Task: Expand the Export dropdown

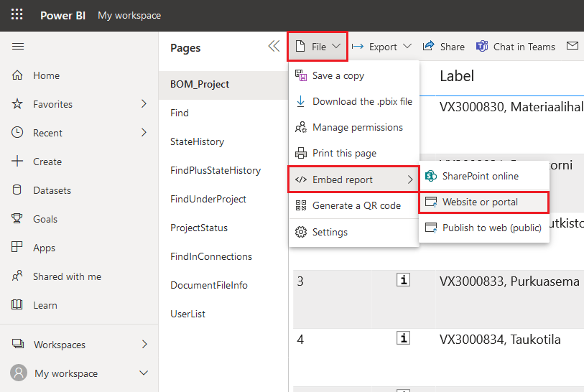Action: 381,47
